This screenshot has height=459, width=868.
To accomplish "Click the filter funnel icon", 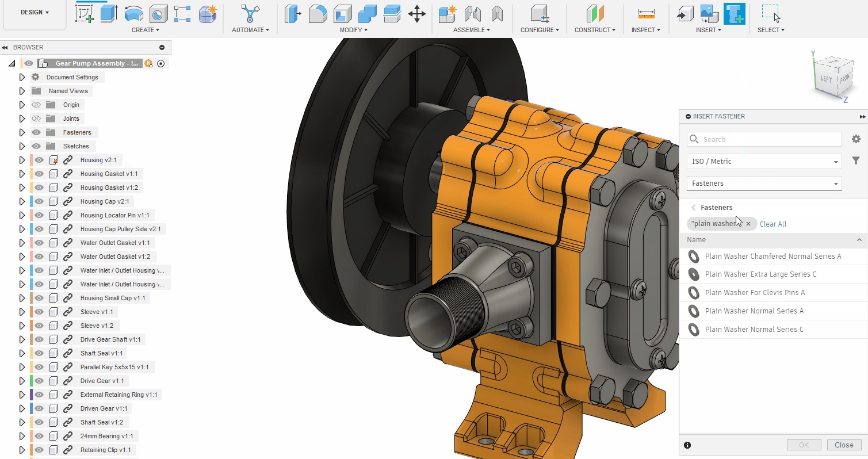I will tap(856, 161).
